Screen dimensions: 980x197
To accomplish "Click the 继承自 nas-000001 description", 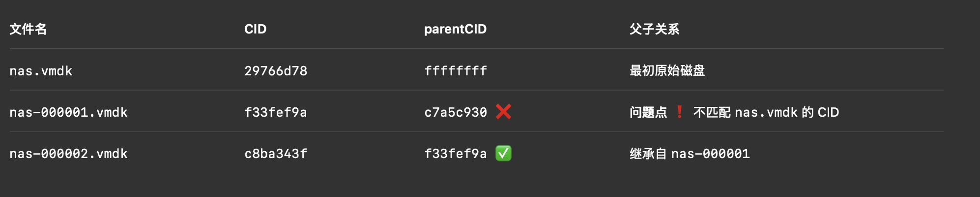I will [690, 154].
